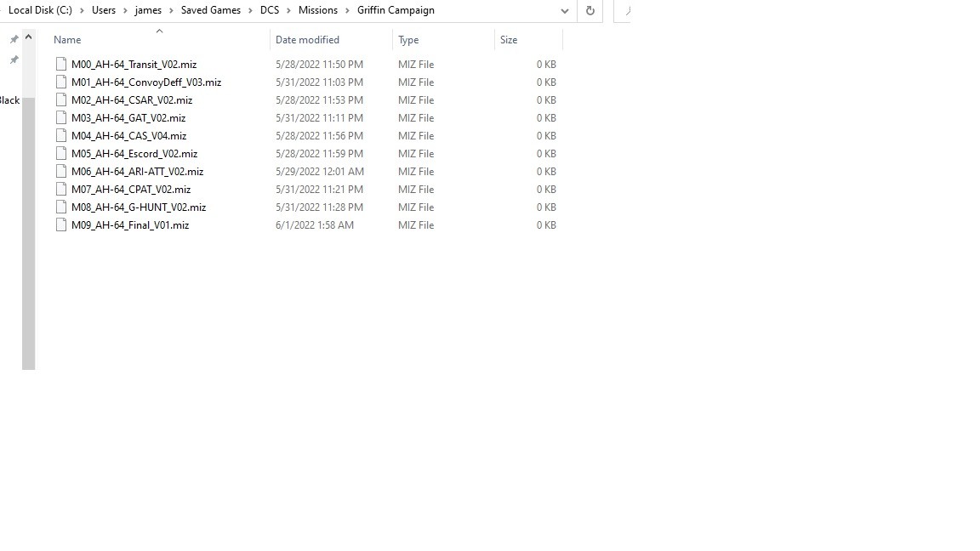The image size is (980, 551).
Task: Go to Missions folder in breadcrumb
Action: 318,10
